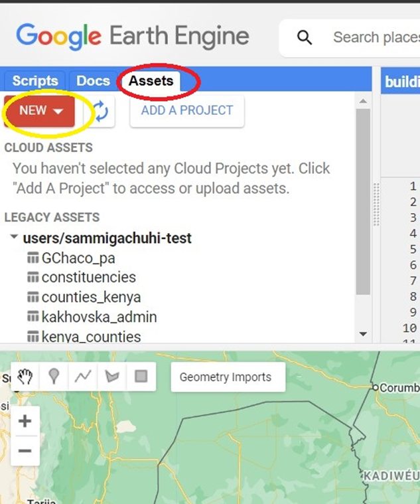Select the draw polygon shape tool
This screenshot has width=420, height=504.
pyautogui.click(x=112, y=377)
